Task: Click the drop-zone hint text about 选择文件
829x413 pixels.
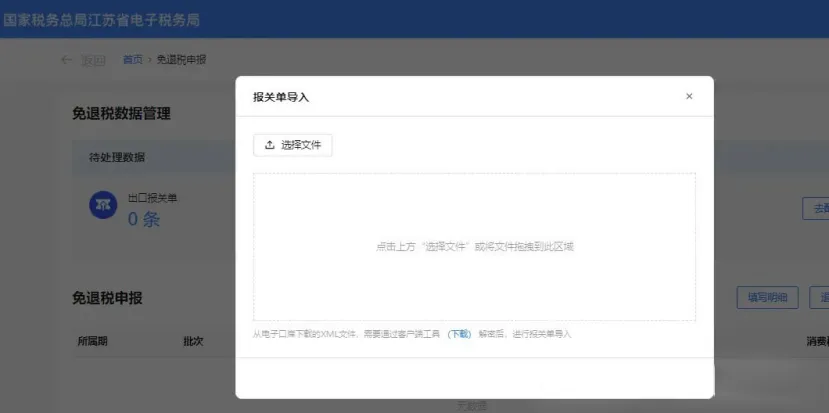Action: click(x=475, y=246)
